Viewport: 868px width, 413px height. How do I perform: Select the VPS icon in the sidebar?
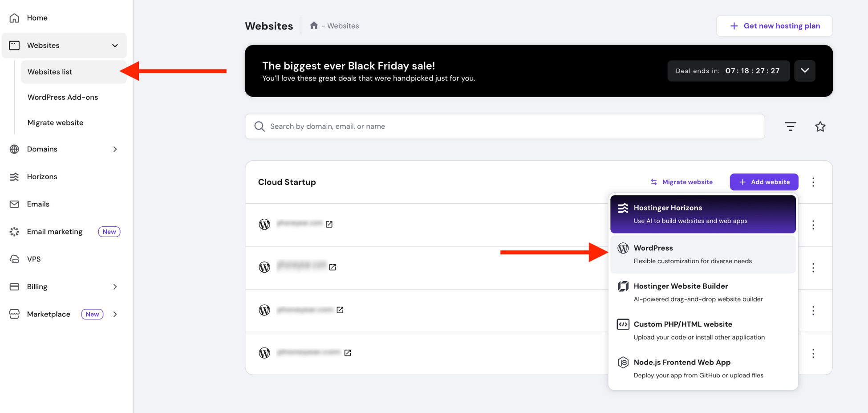[x=14, y=259]
